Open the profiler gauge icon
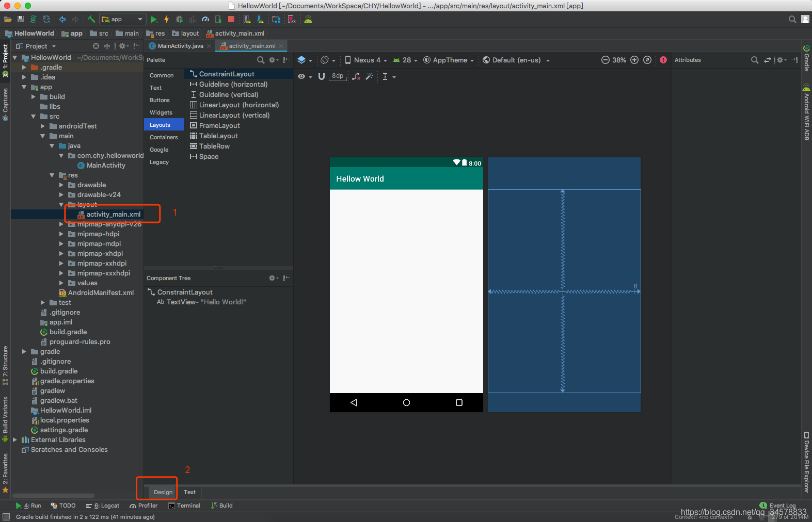This screenshot has height=522, width=812. tap(205, 20)
